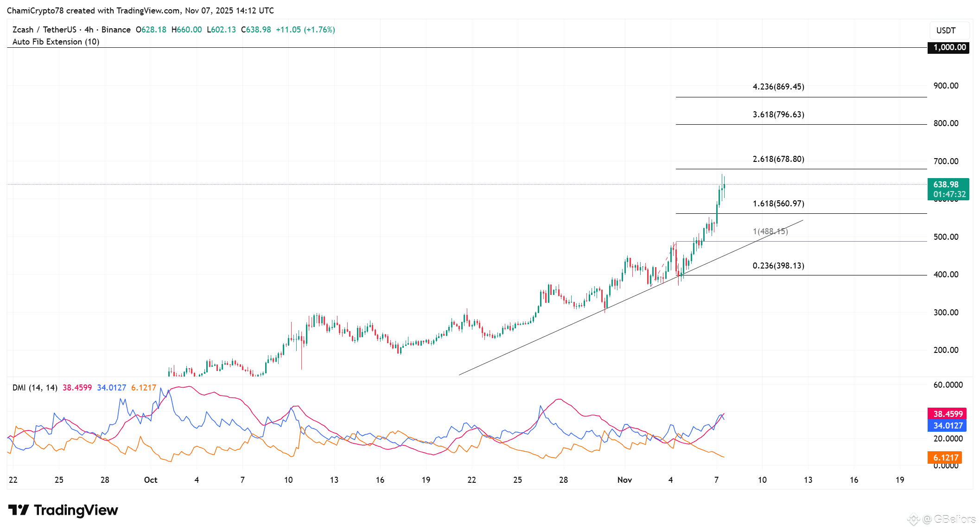Click the Oct label on the time axis
The width and height of the screenshot is (980, 531).
click(x=151, y=480)
